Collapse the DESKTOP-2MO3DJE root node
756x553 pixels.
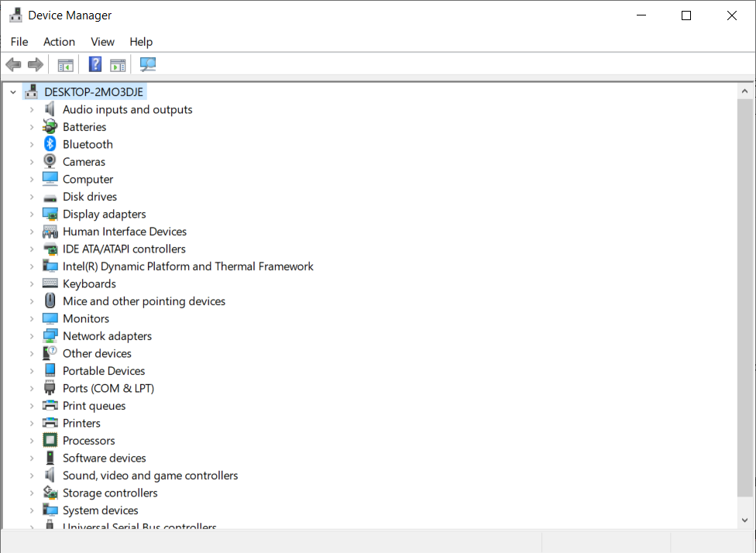[13, 92]
